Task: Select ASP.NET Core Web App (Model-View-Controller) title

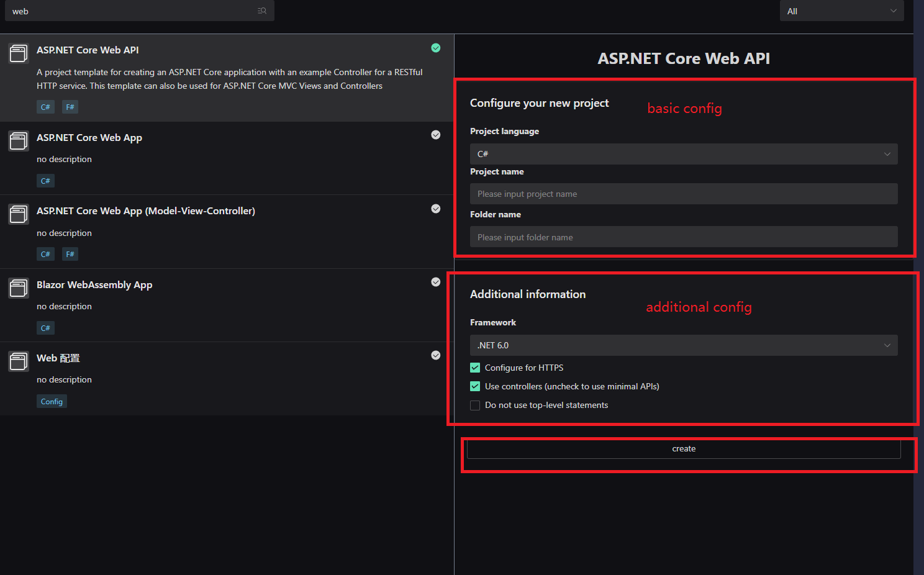Action: 146,211
